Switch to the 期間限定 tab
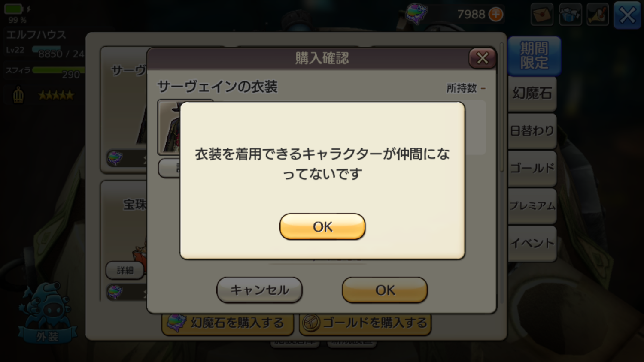The image size is (644, 362). click(534, 56)
